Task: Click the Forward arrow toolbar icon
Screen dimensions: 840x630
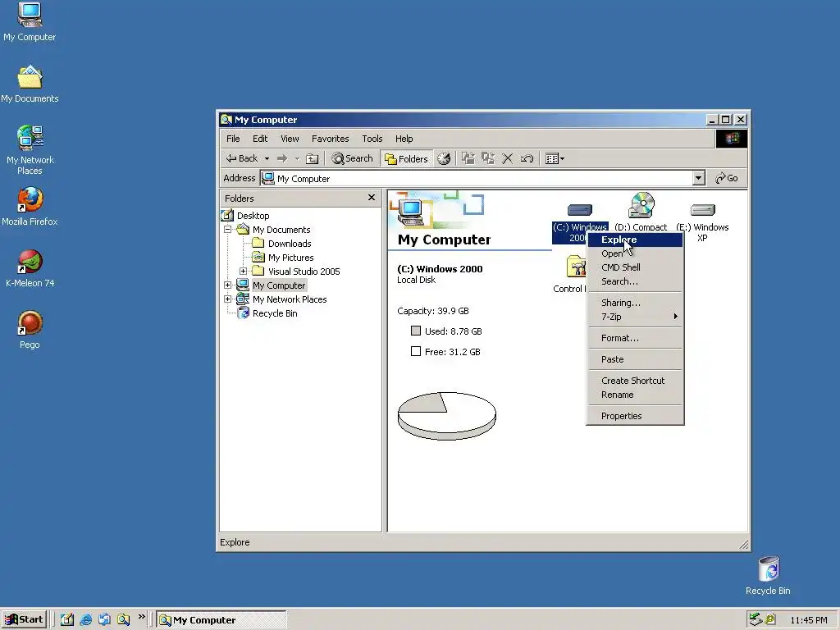Action: pyautogui.click(x=282, y=158)
